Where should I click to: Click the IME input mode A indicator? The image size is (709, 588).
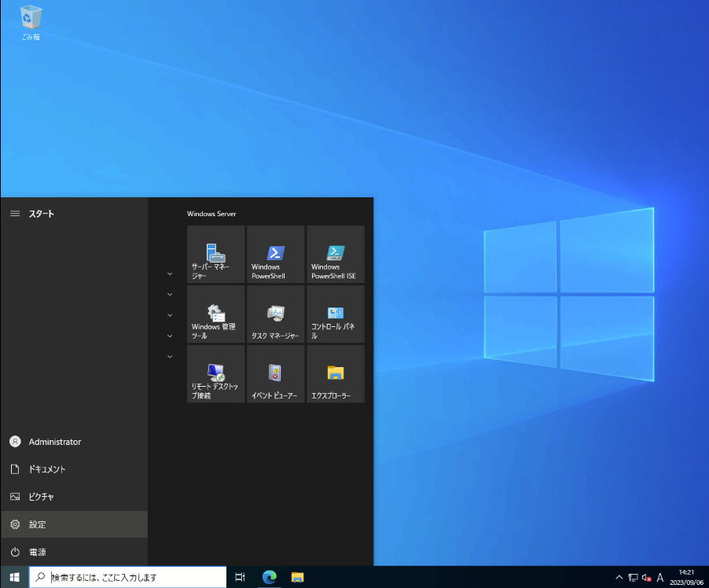(660, 578)
